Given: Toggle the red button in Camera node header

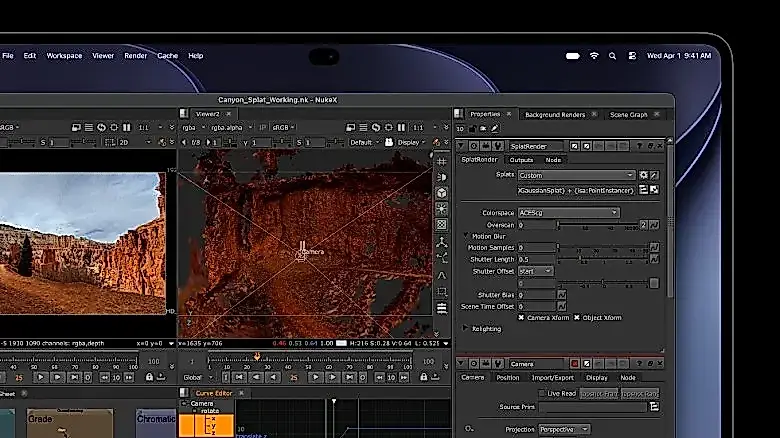Looking at the screenshot, I should [x=575, y=364].
